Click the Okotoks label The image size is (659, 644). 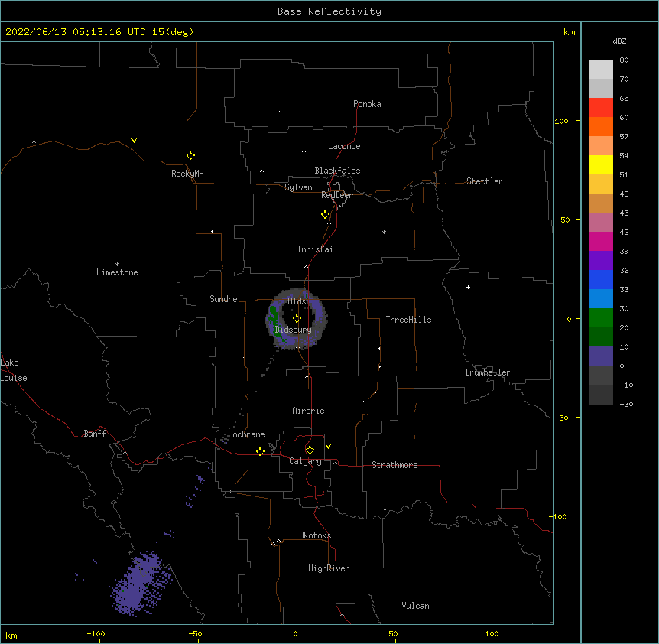click(x=315, y=535)
